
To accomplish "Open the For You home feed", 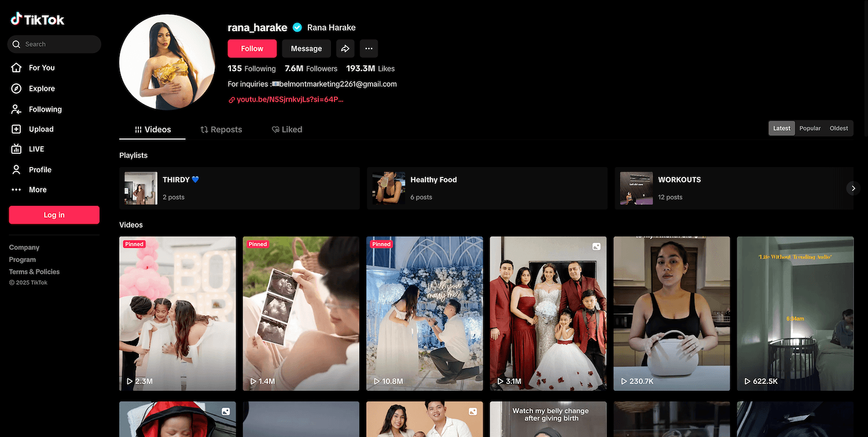I will (x=42, y=68).
